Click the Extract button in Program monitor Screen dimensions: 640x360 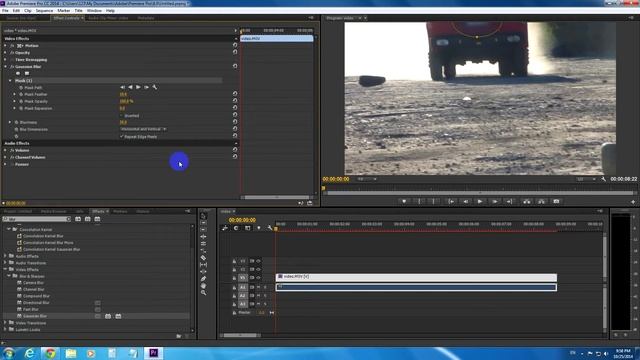coord(542,201)
